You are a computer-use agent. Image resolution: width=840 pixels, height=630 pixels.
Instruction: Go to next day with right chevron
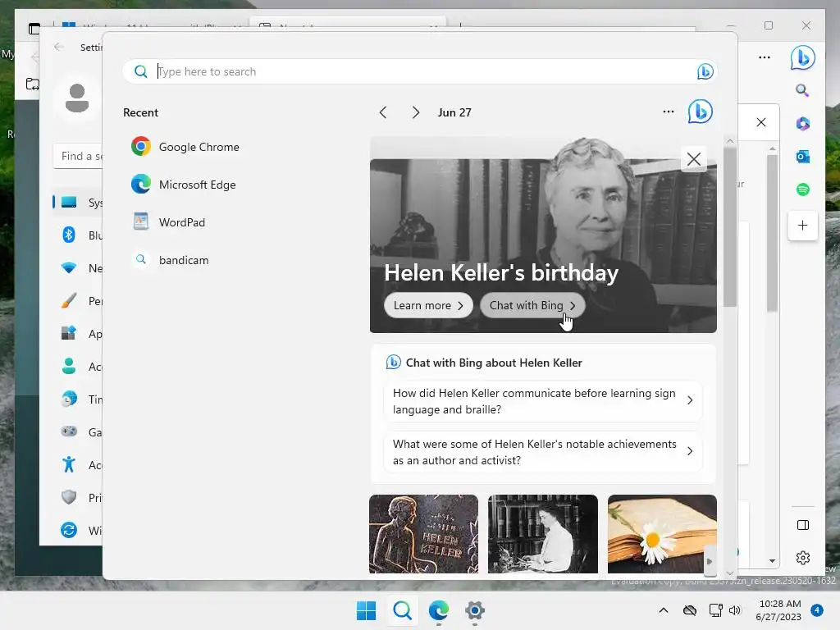pos(415,112)
